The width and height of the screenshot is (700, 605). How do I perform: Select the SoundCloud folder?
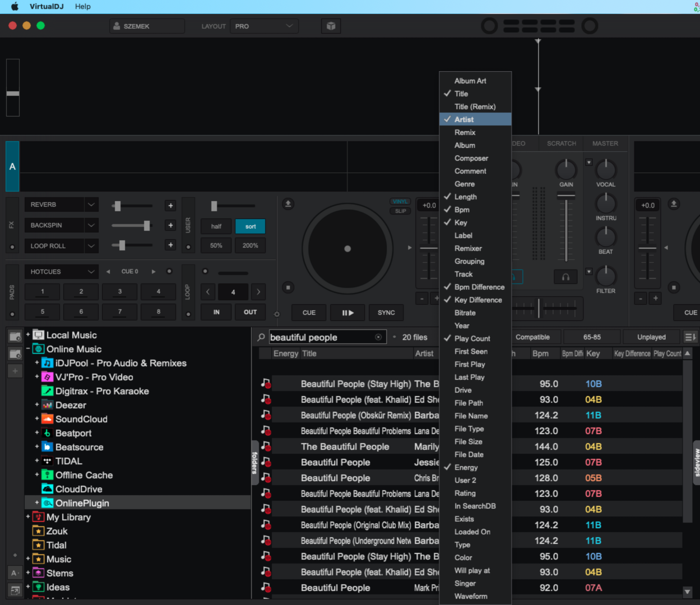pos(81,419)
